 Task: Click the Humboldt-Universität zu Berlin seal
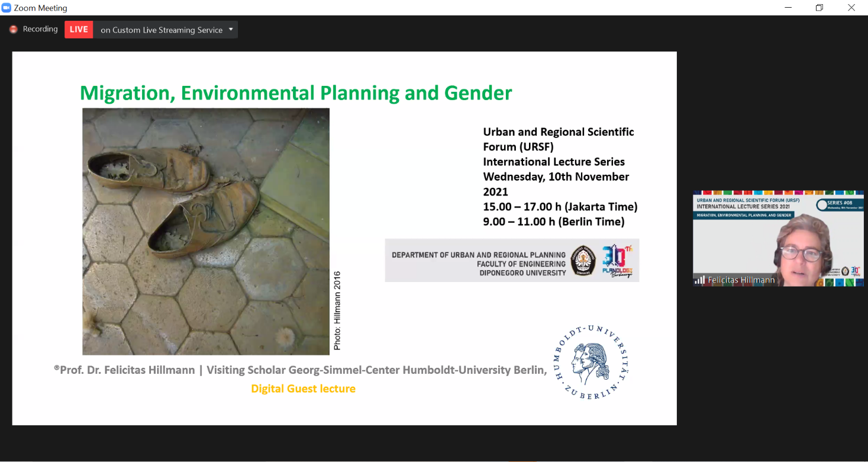click(591, 362)
